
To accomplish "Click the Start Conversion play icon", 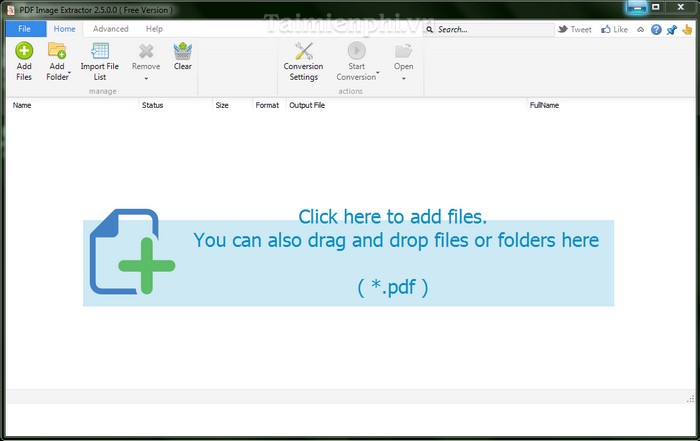I will coord(357,50).
